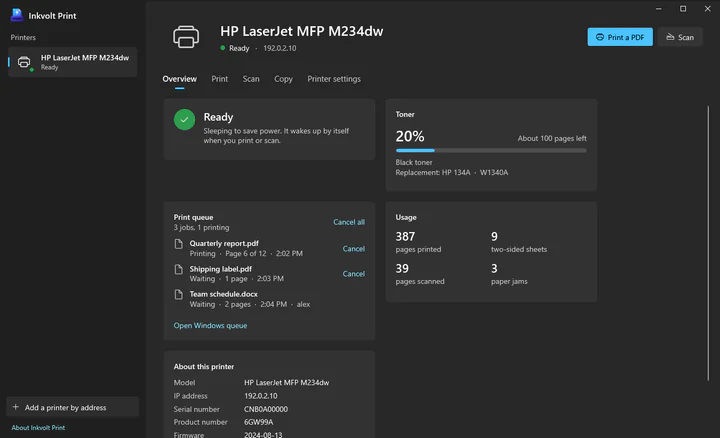Click the green Ready checkmark icon
Image resolution: width=720 pixels, height=438 pixels.
185,119
